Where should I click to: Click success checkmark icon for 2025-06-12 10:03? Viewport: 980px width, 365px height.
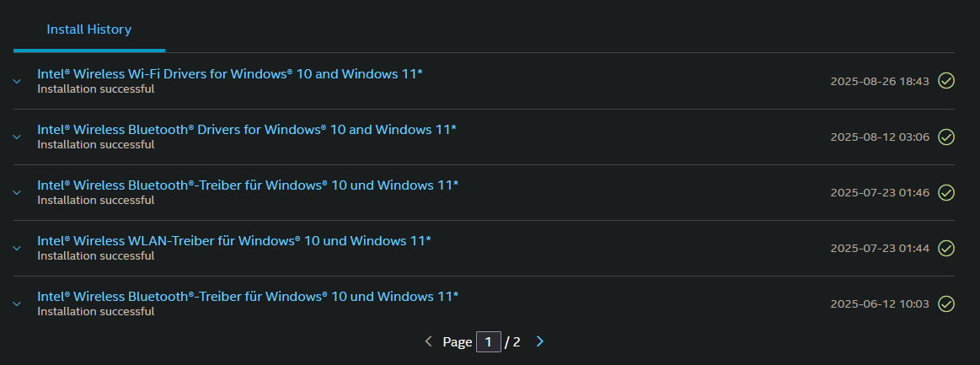(946, 303)
